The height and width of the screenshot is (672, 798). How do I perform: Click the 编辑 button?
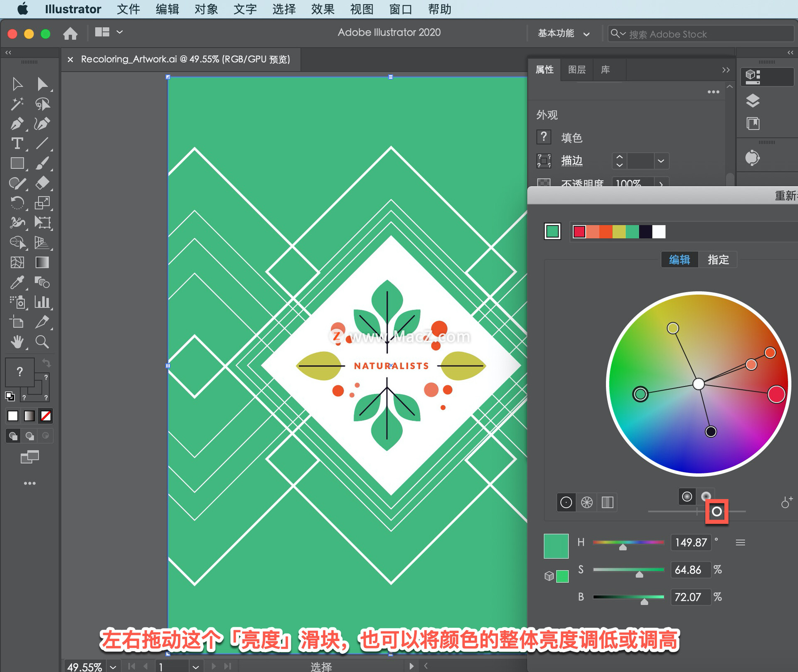click(x=680, y=260)
